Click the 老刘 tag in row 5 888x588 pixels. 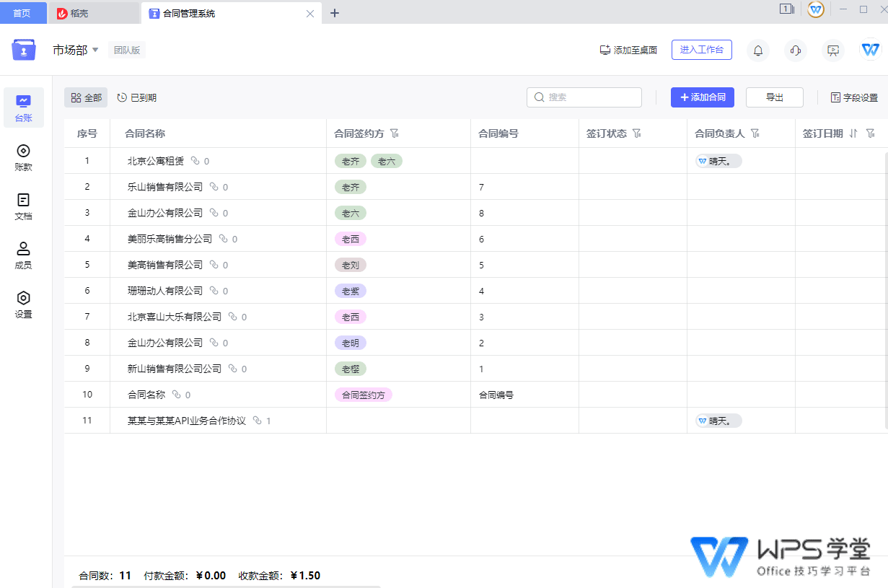point(351,265)
